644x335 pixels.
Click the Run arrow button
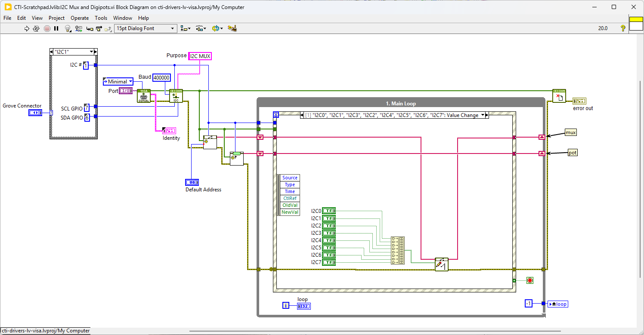[x=26, y=28]
